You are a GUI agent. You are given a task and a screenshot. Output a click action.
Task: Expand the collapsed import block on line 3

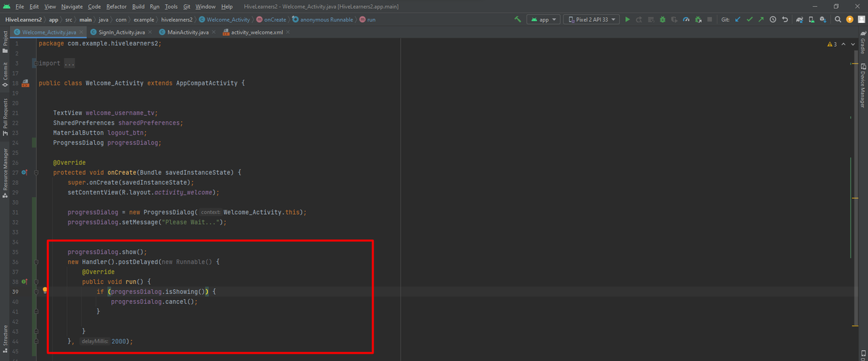36,64
